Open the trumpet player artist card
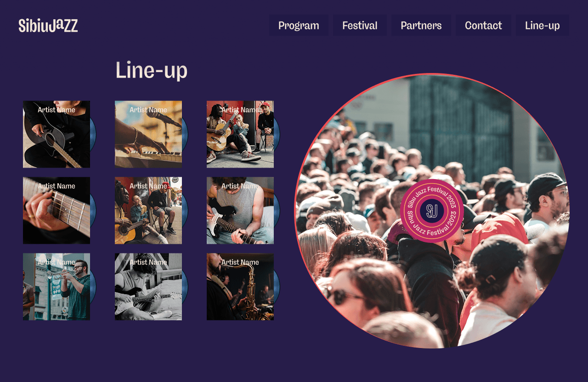The image size is (588, 382). pos(57,286)
